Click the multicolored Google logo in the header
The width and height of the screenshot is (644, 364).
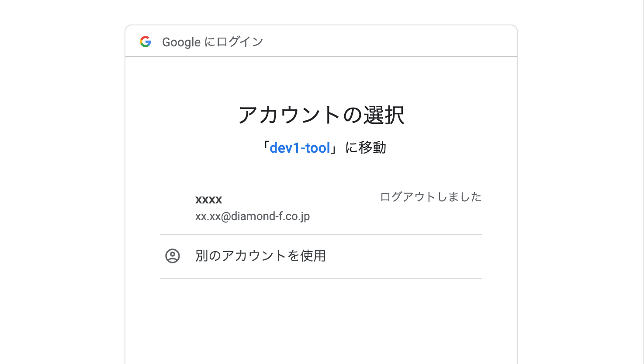pos(145,42)
